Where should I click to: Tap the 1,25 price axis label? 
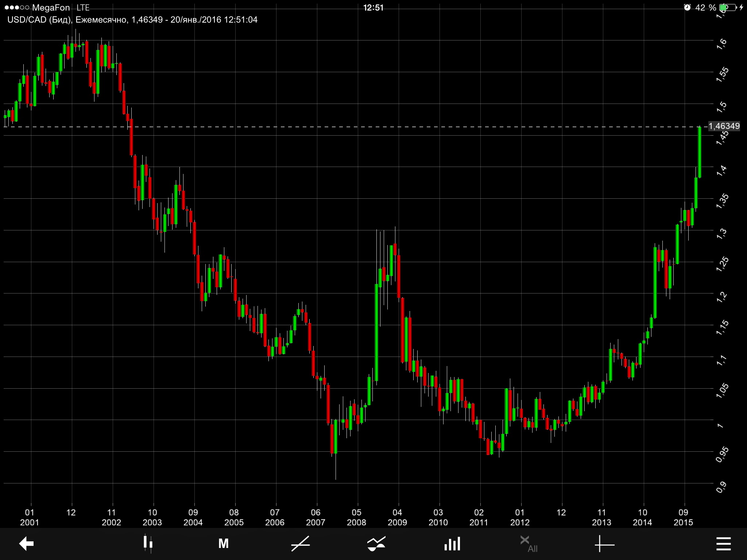pyautogui.click(x=722, y=264)
